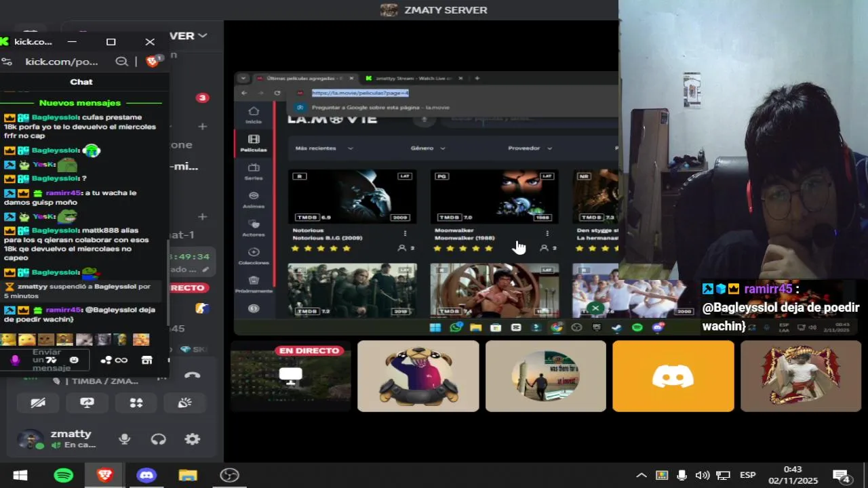Click the last emote in Kick quick-emote row
The height and width of the screenshot is (488, 868).
tap(141, 340)
